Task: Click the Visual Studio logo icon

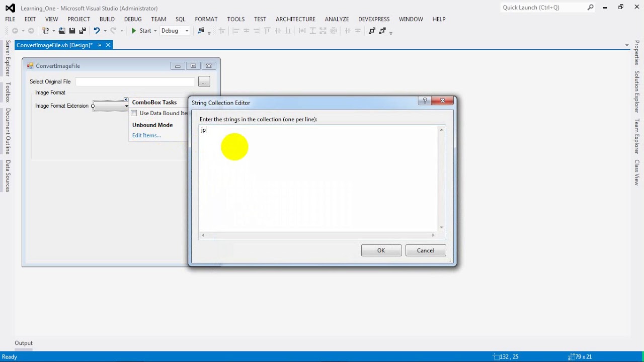Action: coord(10,8)
